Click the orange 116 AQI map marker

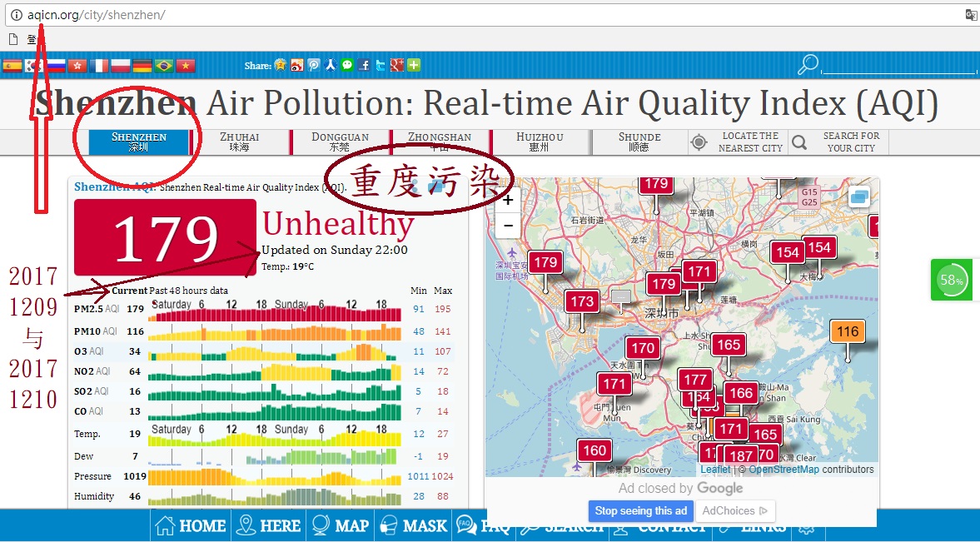pyautogui.click(x=848, y=332)
